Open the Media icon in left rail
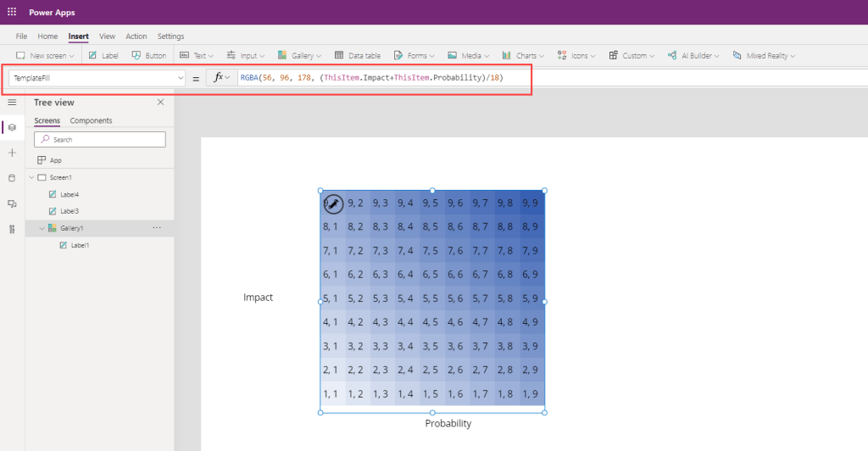The width and height of the screenshot is (868, 451). point(12,203)
